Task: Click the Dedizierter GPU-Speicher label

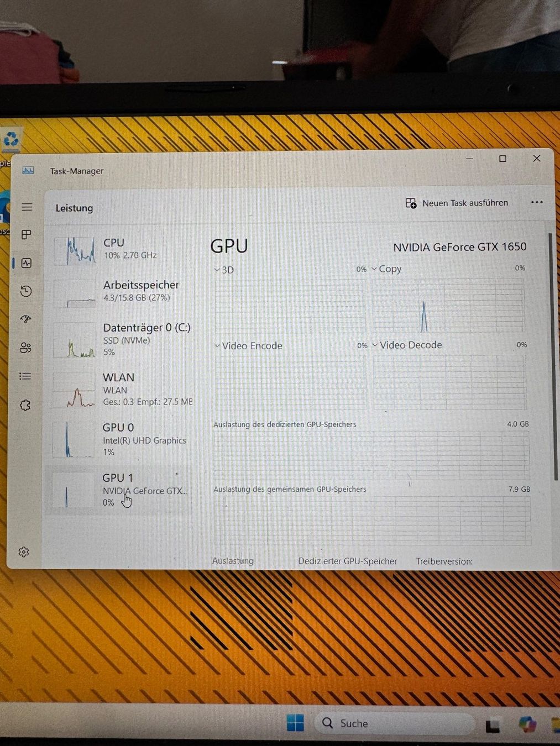Action: [x=348, y=561]
